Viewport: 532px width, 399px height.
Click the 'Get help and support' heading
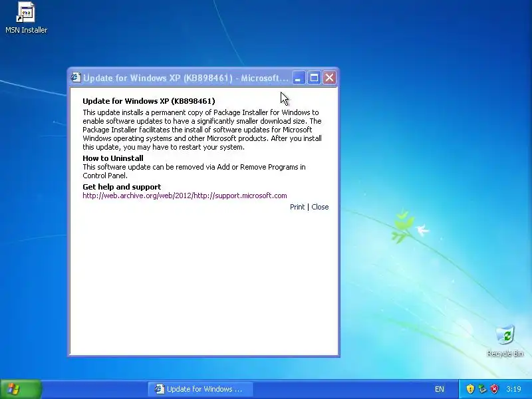pyautogui.click(x=122, y=187)
